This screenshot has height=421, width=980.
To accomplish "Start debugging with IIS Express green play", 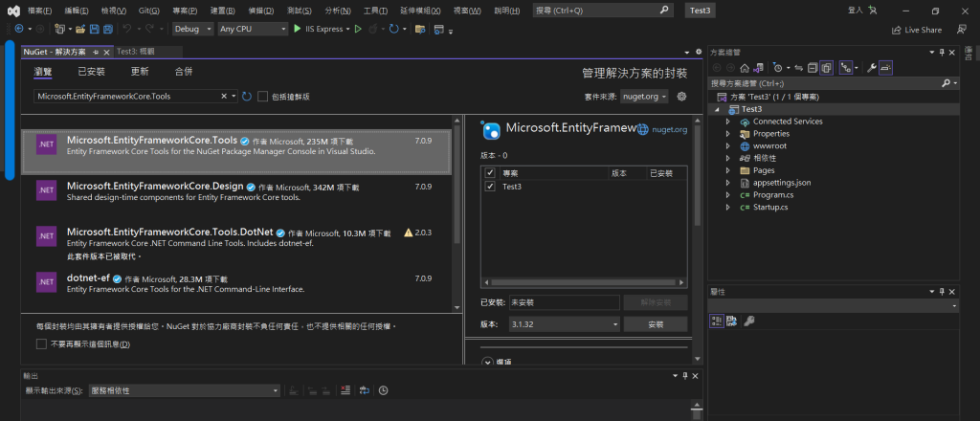I will 298,29.
